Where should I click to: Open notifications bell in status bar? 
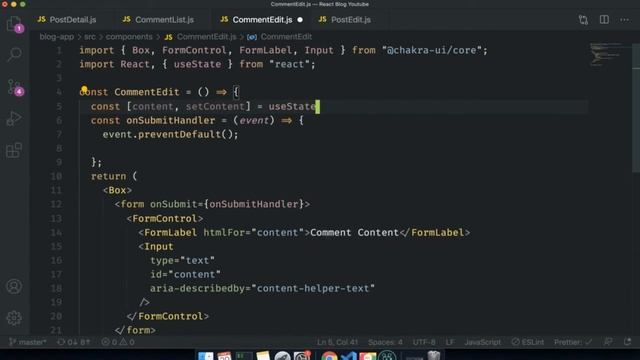coord(627,342)
